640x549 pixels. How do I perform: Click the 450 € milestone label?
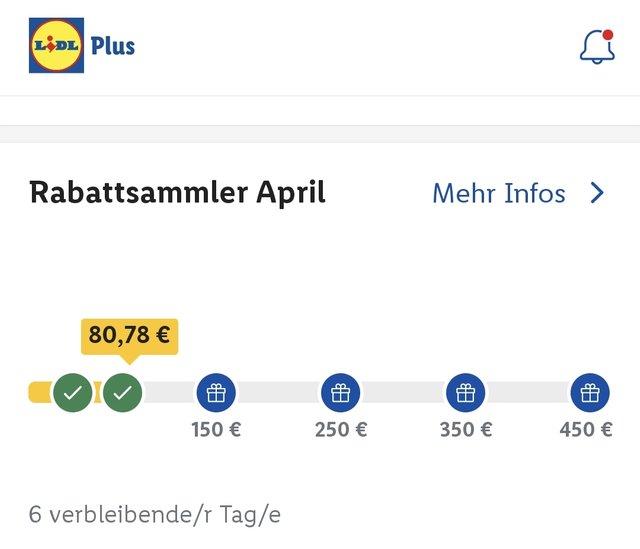click(x=586, y=429)
